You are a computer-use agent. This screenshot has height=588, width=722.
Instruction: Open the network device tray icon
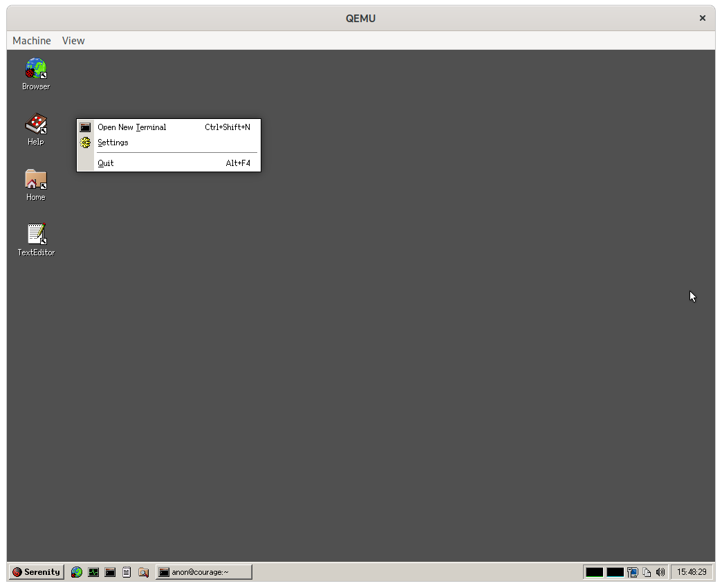[633, 572]
